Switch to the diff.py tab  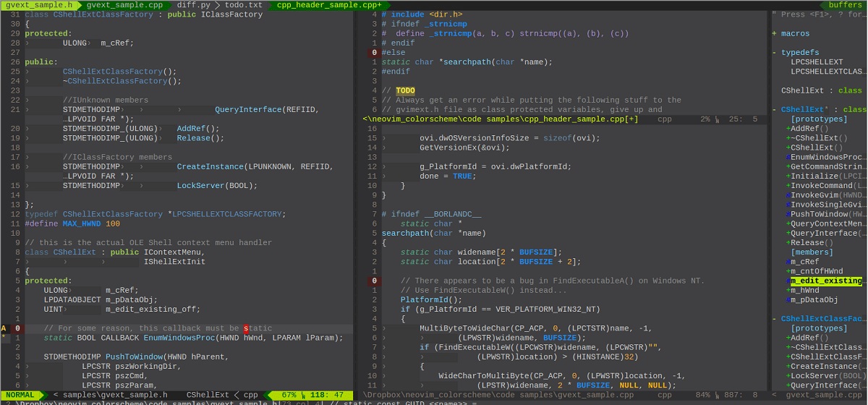[194, 4]
